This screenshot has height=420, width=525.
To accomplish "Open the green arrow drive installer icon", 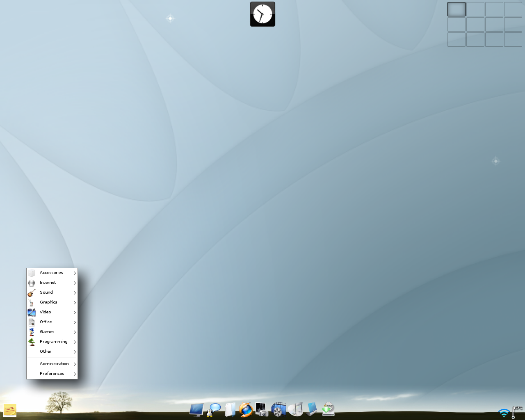I will [328, 409].
